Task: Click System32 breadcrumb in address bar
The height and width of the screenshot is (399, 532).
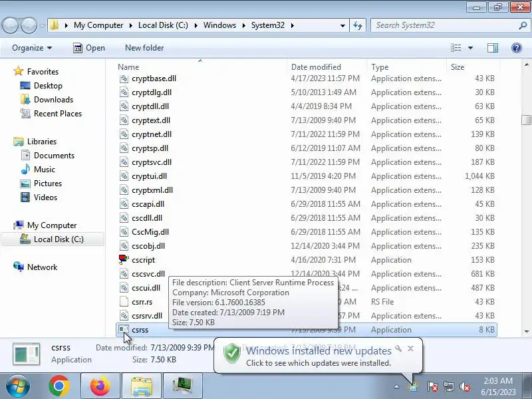Action: 268,25
